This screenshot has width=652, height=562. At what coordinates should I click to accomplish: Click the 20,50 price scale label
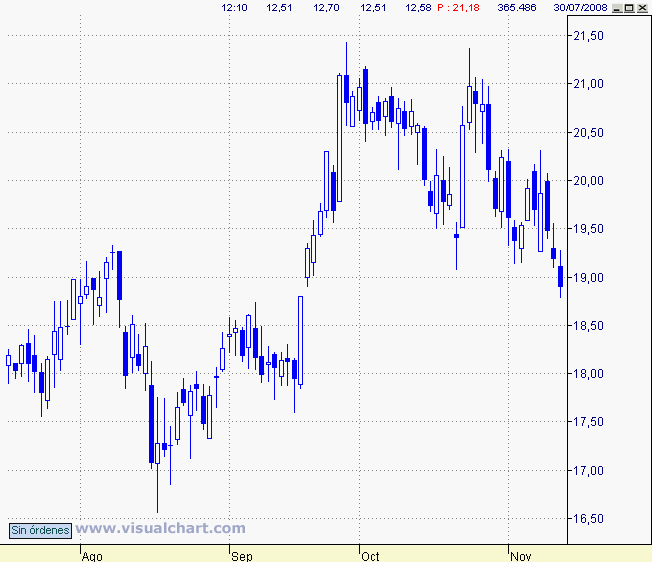coord(588,133)
